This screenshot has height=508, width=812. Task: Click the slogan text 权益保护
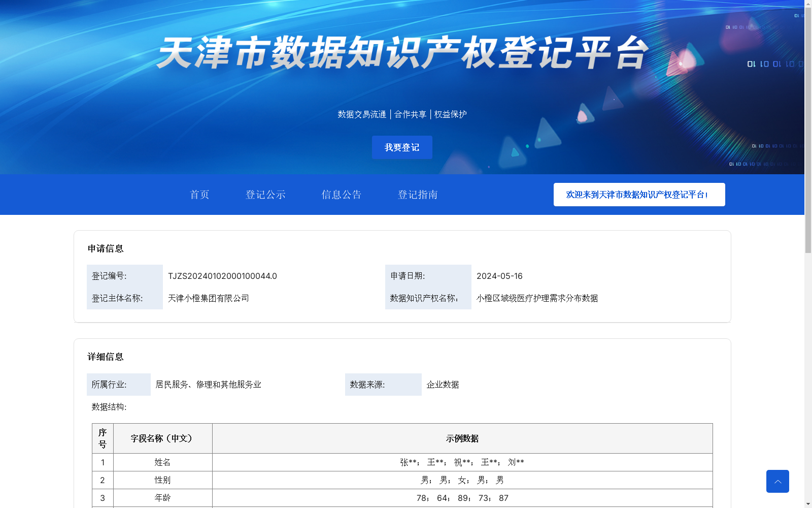450,114
